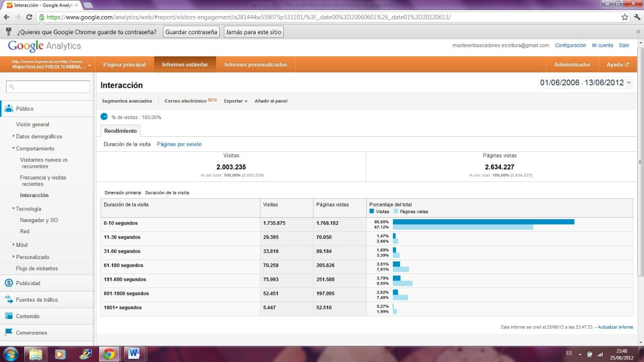Viewport: 644px width, 362px height.
Task: Bookmark this page with the star icon
Action: click(x=624, y=17)
